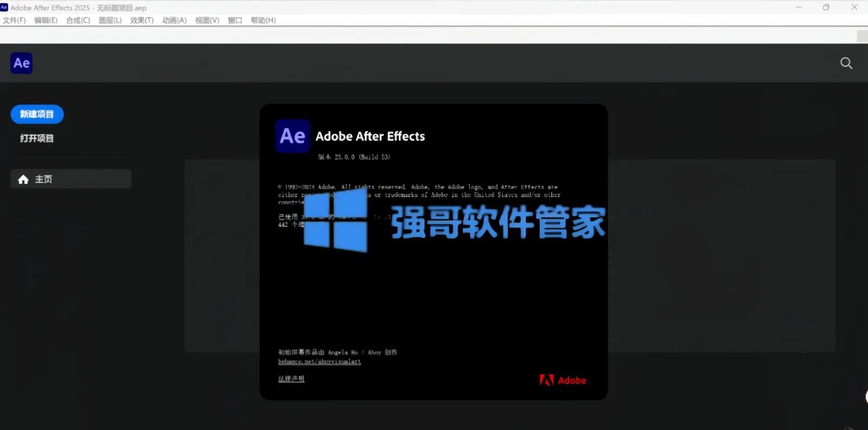This screenshot has width=868, height=430.
Task: Click the 新建项目 button
Action: point(37,114)
